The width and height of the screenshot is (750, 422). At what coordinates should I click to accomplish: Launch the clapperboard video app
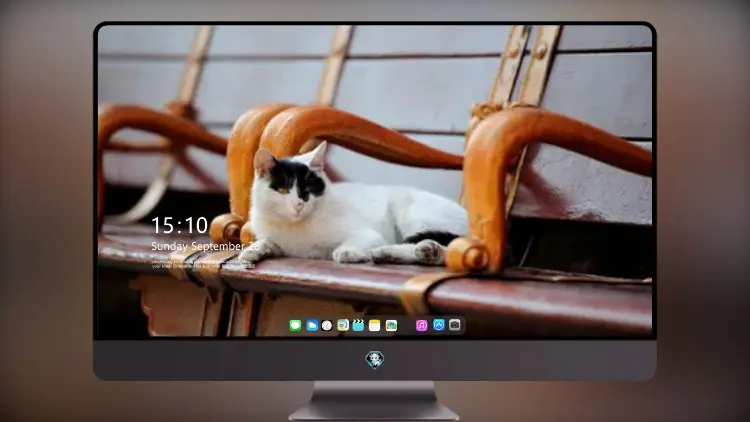(358, 325)
